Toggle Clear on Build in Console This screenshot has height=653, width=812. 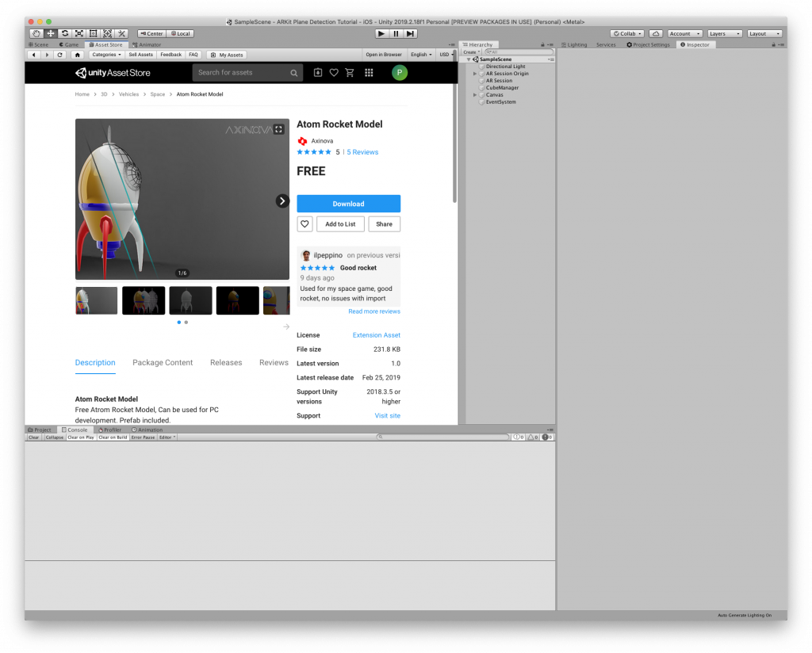click(113, 437)
